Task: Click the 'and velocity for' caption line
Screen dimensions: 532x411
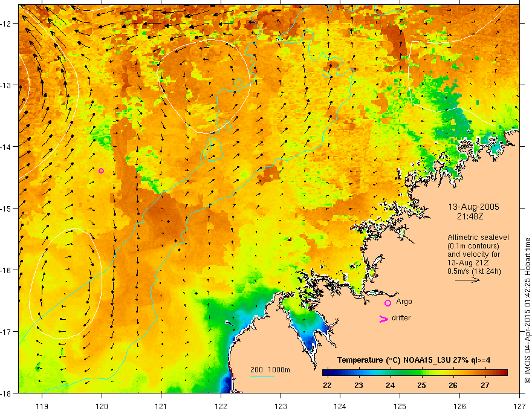Action: (473, 254)
